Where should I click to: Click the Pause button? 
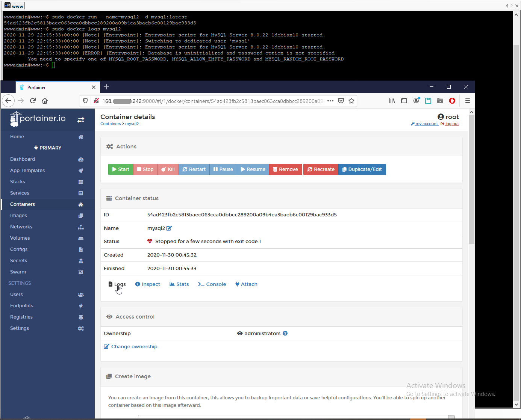(223, 169)
